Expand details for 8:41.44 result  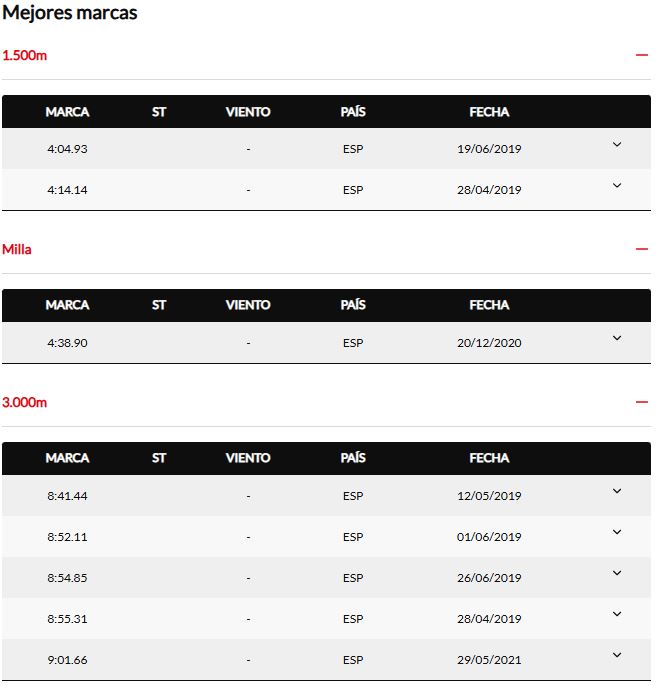[616, 492]
